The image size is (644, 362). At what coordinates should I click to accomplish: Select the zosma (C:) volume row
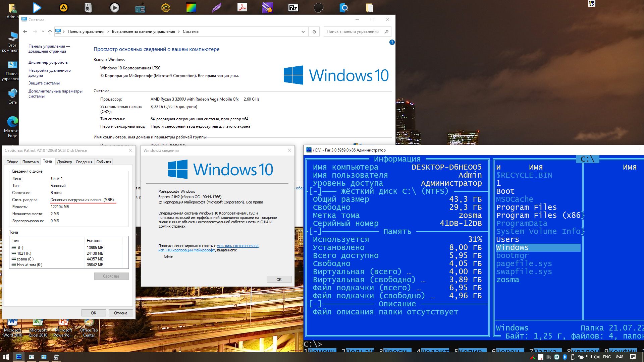tap(25, 259)
